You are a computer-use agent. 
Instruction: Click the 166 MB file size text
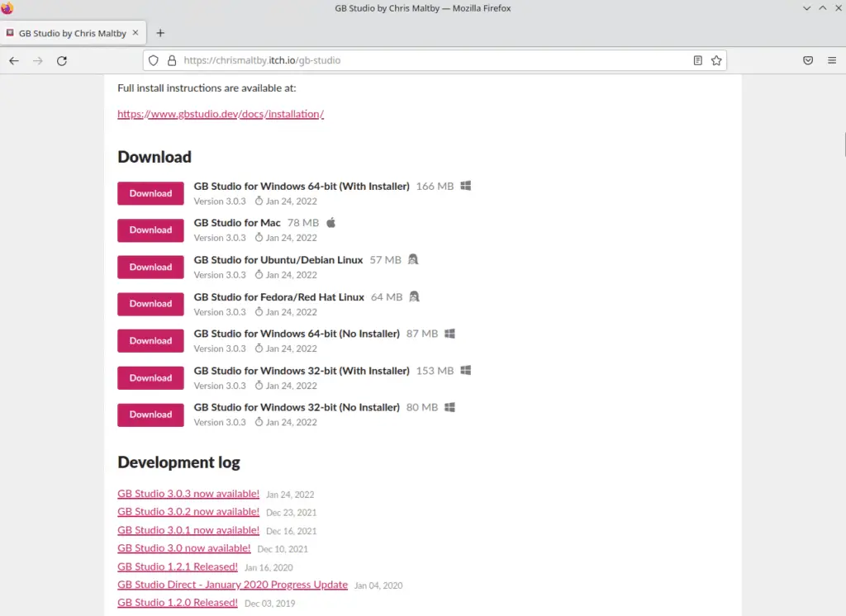(x=435, y=186)
